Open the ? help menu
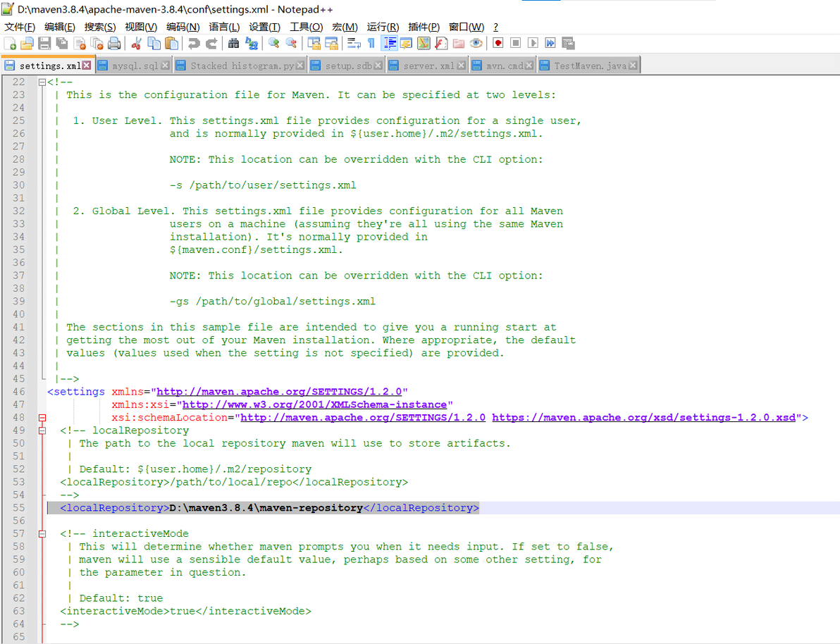 pyautogui.click(x=495, y=27)
